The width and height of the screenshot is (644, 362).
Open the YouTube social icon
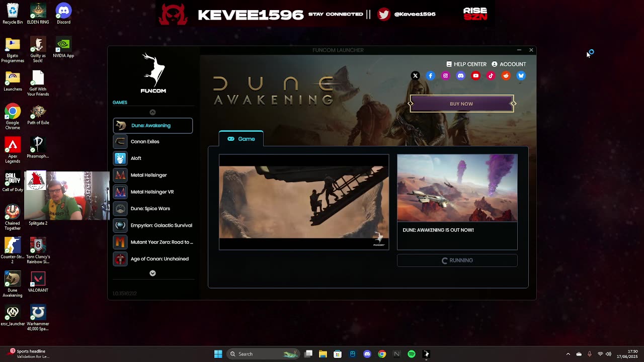[x=475, y=75]
